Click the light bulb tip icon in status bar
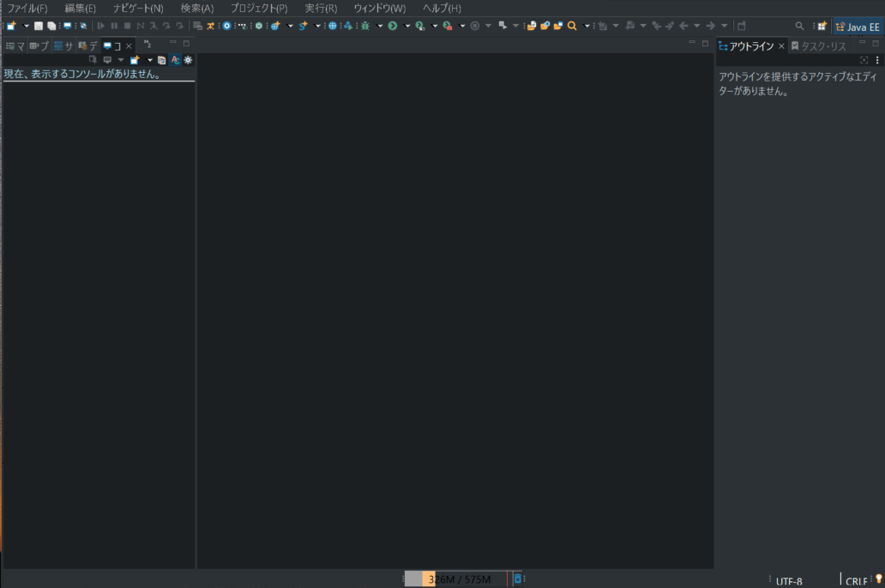 point(877,579)
